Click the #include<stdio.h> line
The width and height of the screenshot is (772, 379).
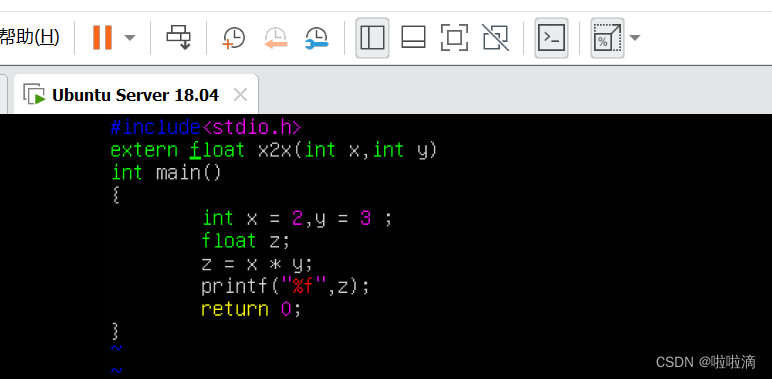205,127
